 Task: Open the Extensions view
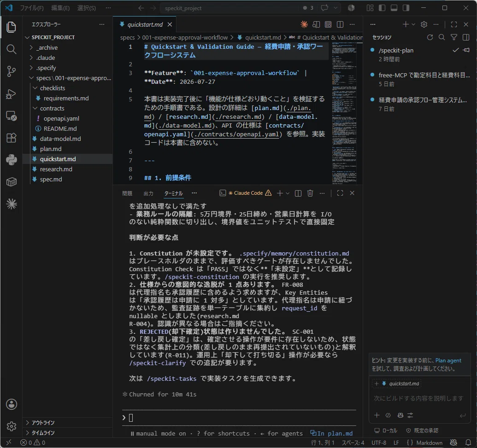click(x=11, y=138)
